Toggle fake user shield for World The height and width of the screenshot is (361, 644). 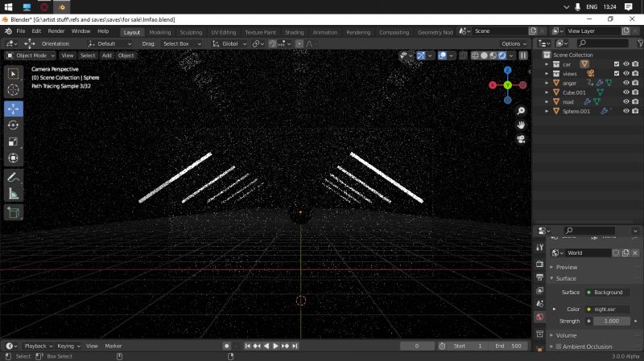616,252
